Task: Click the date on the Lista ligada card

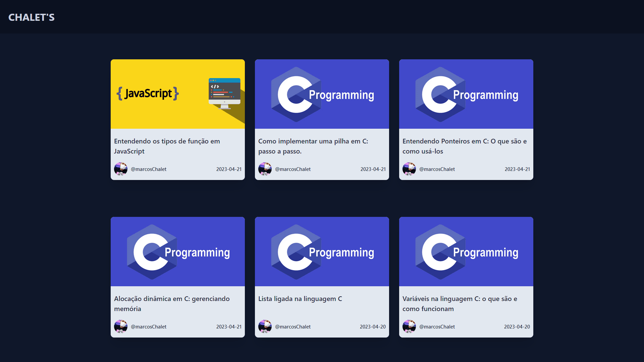Action: point(373,327)
